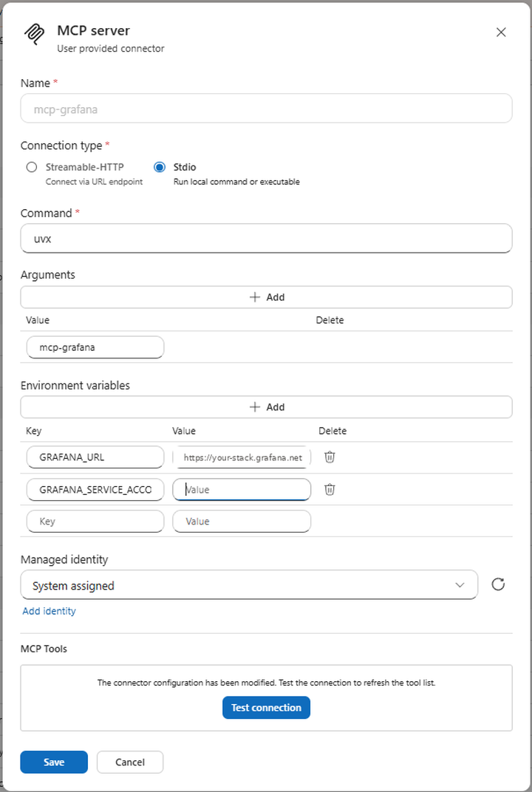The image size is (532, 792).
Task: Refresh the managed identity list
Action: pos(498,584)
